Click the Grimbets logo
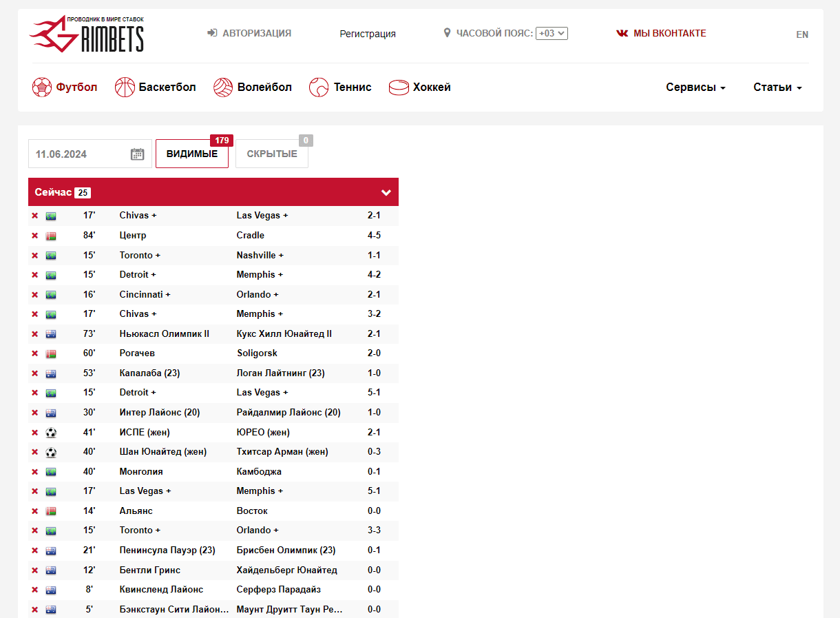This screenshot has height=618, width=840. 87,34
